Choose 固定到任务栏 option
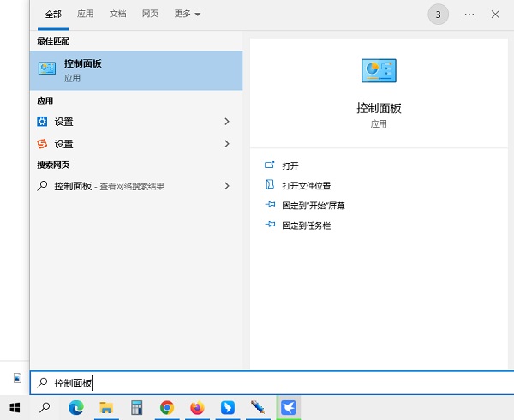 click(x=306, y=225)
